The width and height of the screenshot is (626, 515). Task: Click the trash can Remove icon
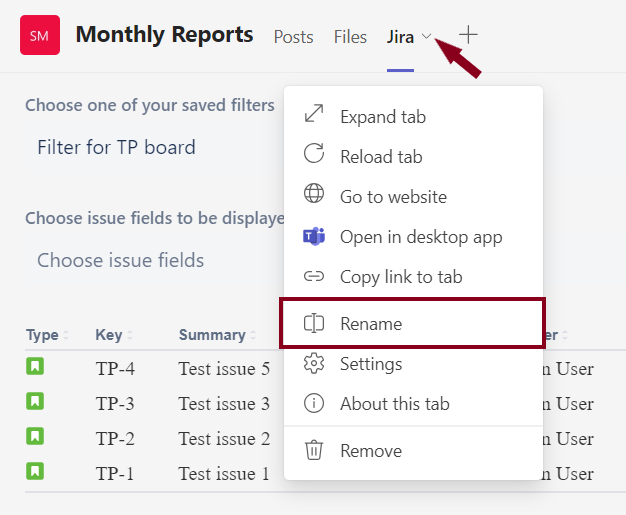pos(314,451)
